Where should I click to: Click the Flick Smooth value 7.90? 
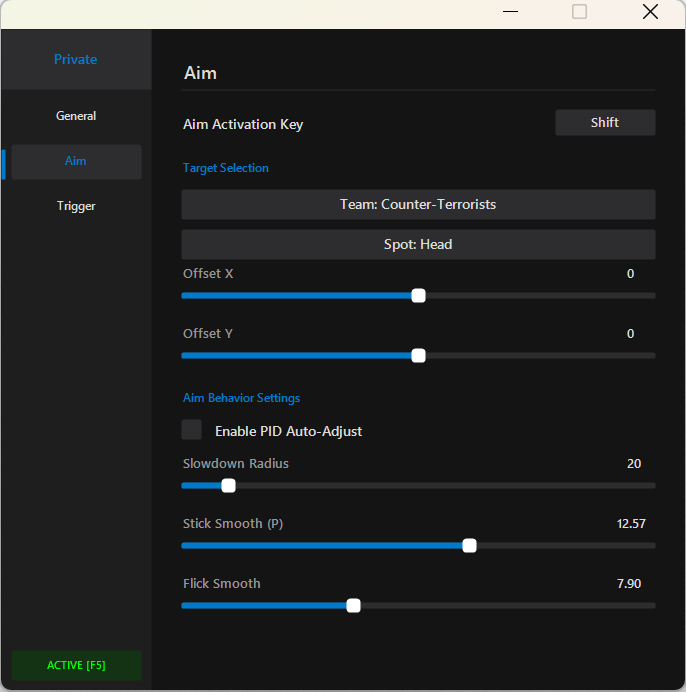click(629, 584)
